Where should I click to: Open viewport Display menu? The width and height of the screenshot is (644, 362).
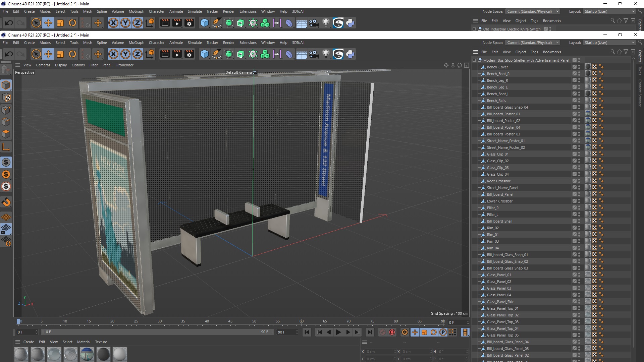click(61, 65)
